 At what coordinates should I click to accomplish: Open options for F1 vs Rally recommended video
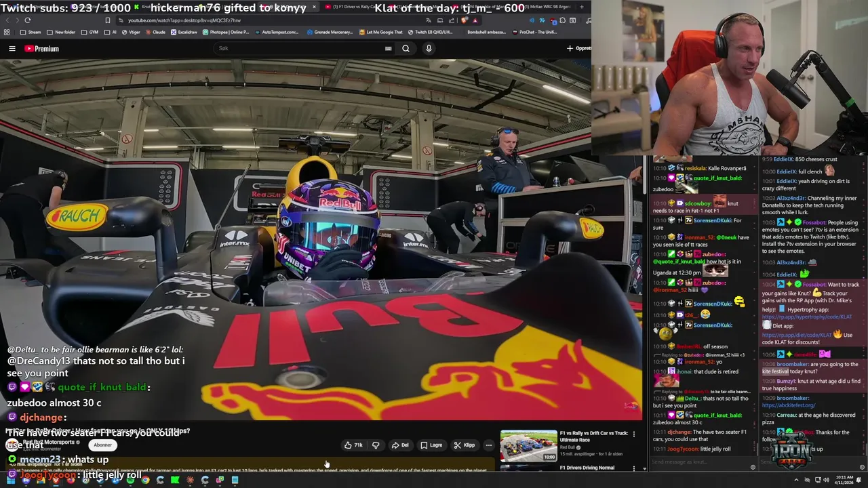[x=634, y=434]
